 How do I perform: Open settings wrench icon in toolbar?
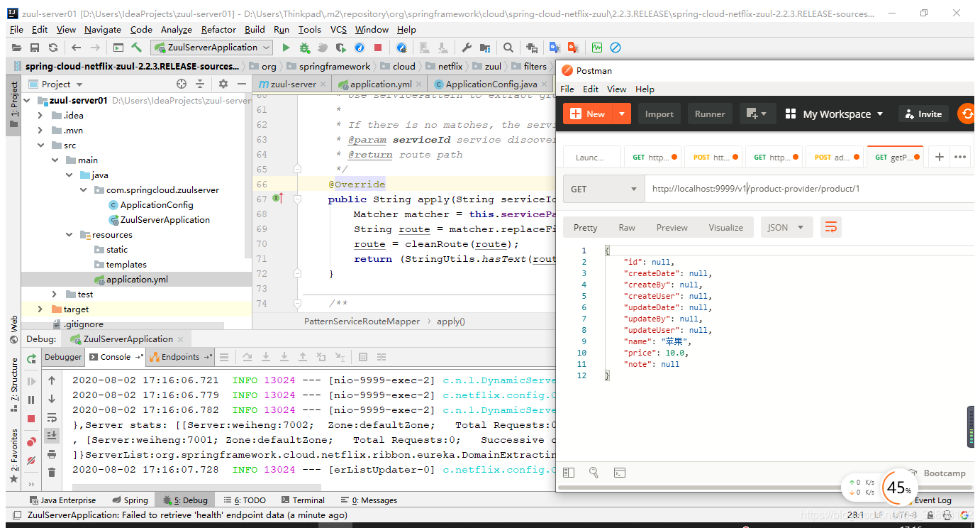pyautogui.click(x=467, y=48)
